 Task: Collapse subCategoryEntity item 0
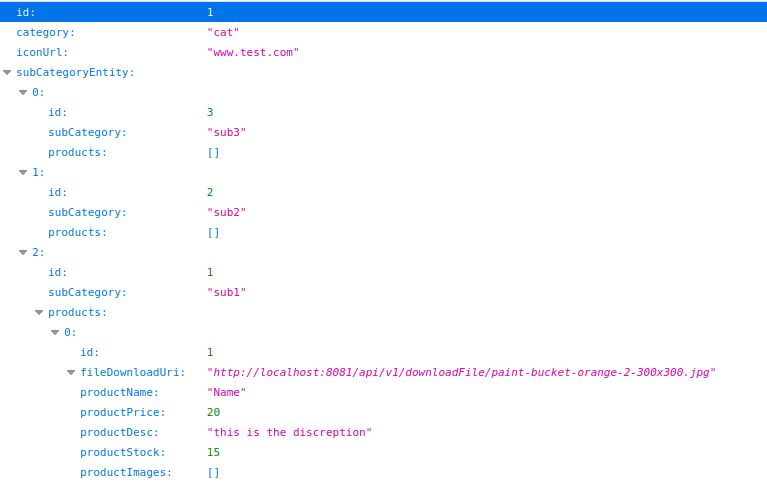tap(23, 92)
